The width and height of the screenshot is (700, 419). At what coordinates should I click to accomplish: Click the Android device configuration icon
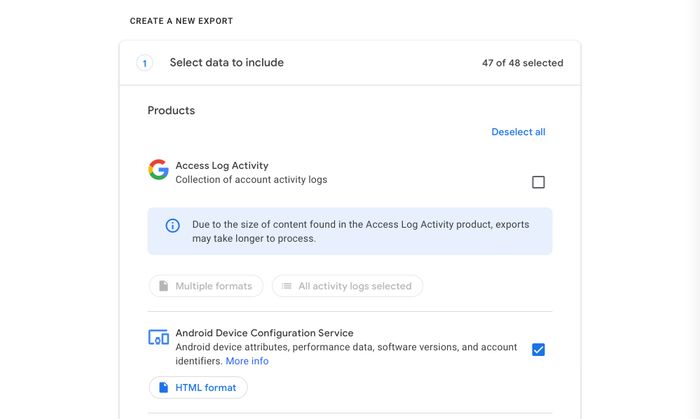(158, 337)
